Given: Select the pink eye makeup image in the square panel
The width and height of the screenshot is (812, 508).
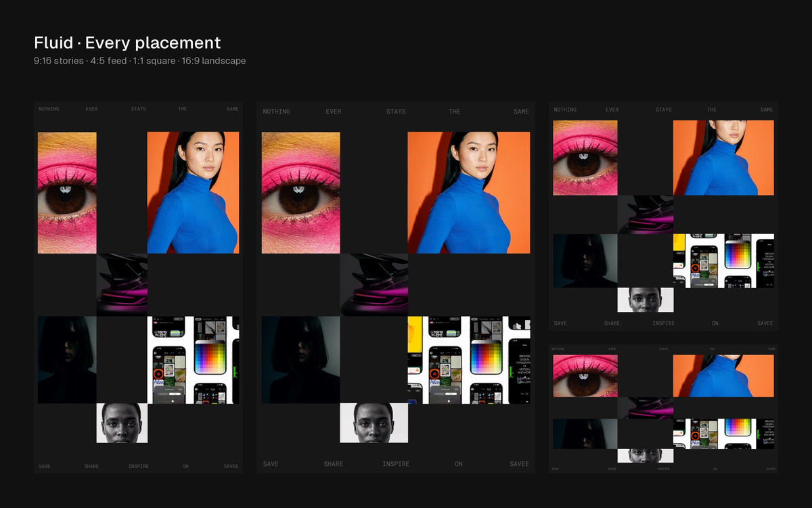Looking at the screenshot, I should click(585, 158).
